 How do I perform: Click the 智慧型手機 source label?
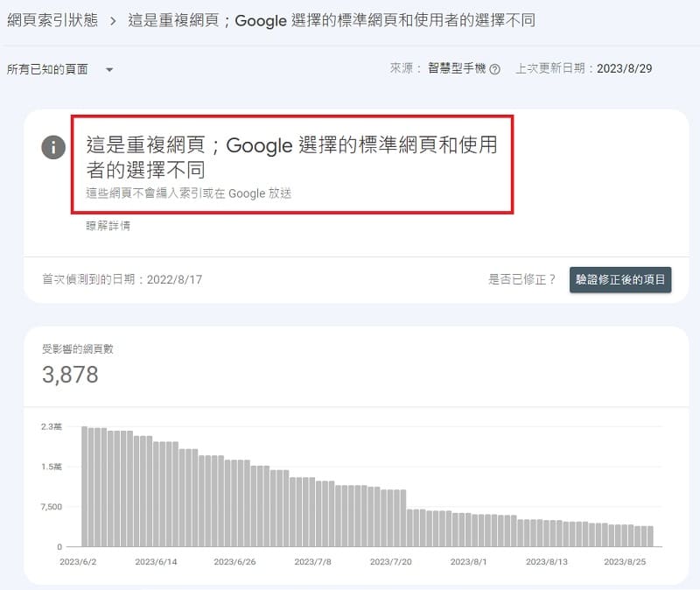[457, 68]
